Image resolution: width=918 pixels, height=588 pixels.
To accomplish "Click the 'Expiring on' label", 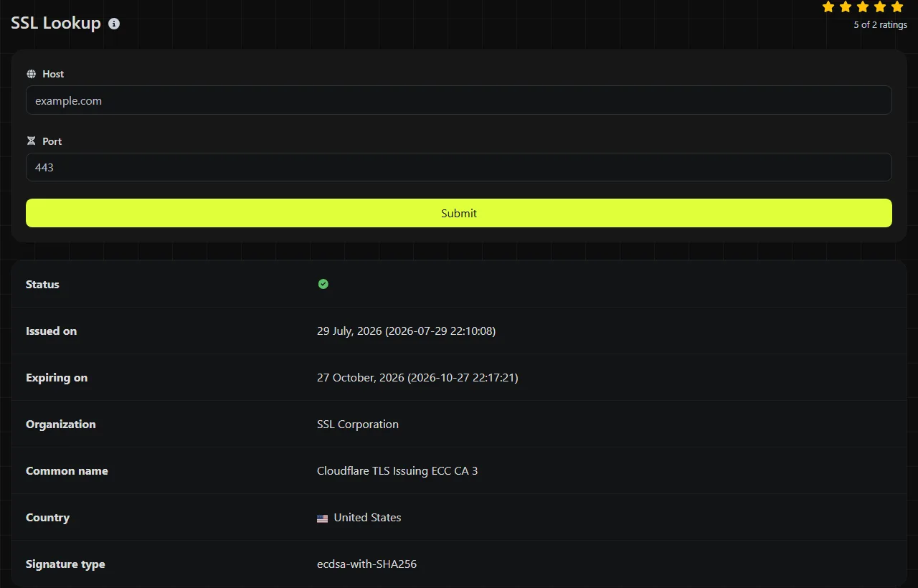I will (57, 378).
